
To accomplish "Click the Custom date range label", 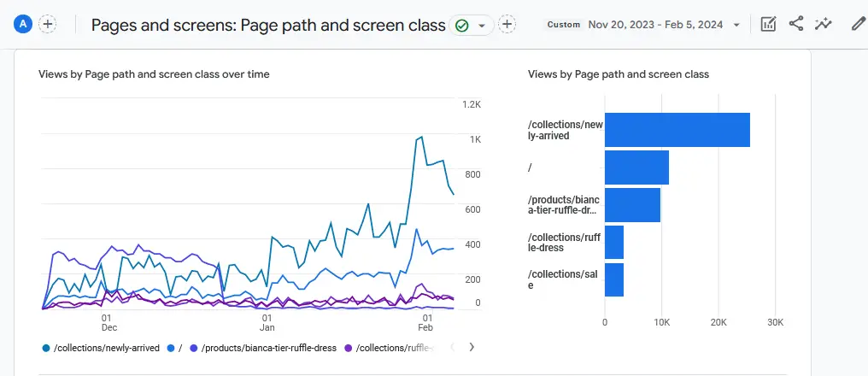I will click(563, 25).
